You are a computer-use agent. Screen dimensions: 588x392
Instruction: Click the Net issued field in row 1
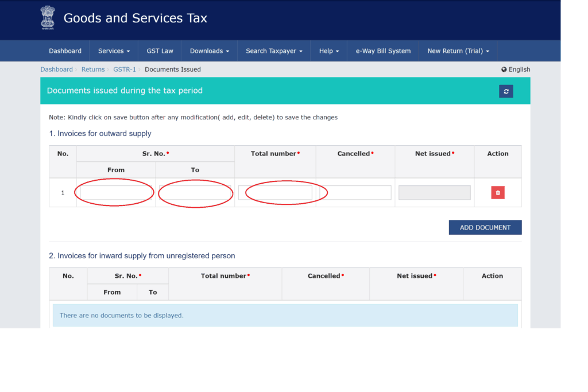click(x=434, y=193)
